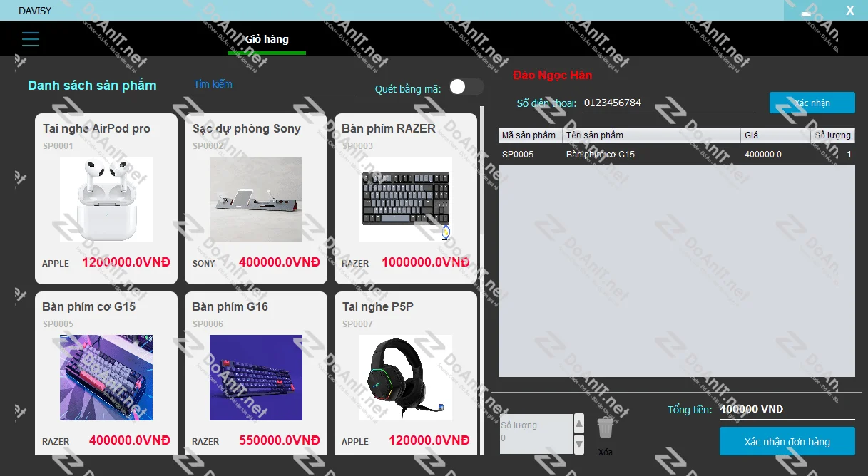Screen dimensions: 868x476
Task: Click Xác nhận đơn hàng button
Action: coord(787,441)
